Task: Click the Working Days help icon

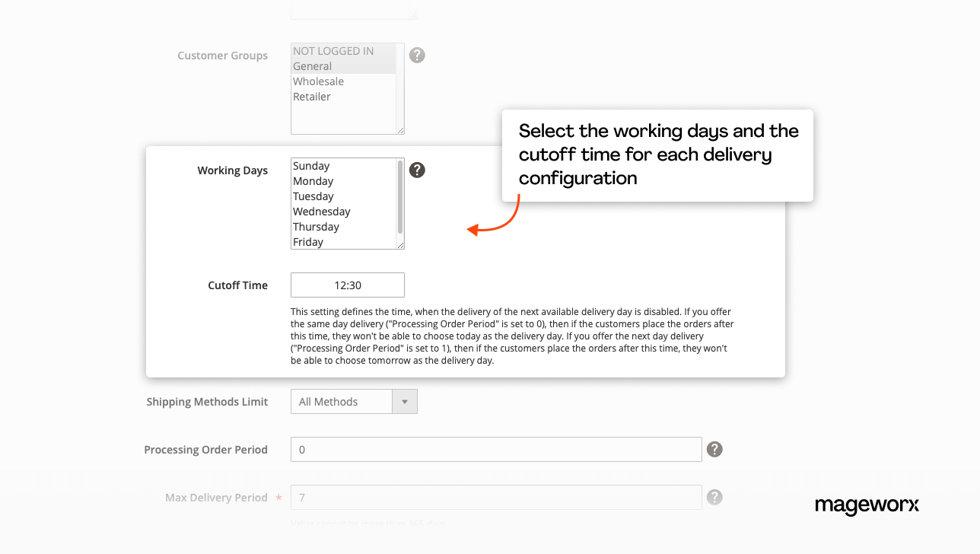Action: pyautogui.click(x=416, y=170)
